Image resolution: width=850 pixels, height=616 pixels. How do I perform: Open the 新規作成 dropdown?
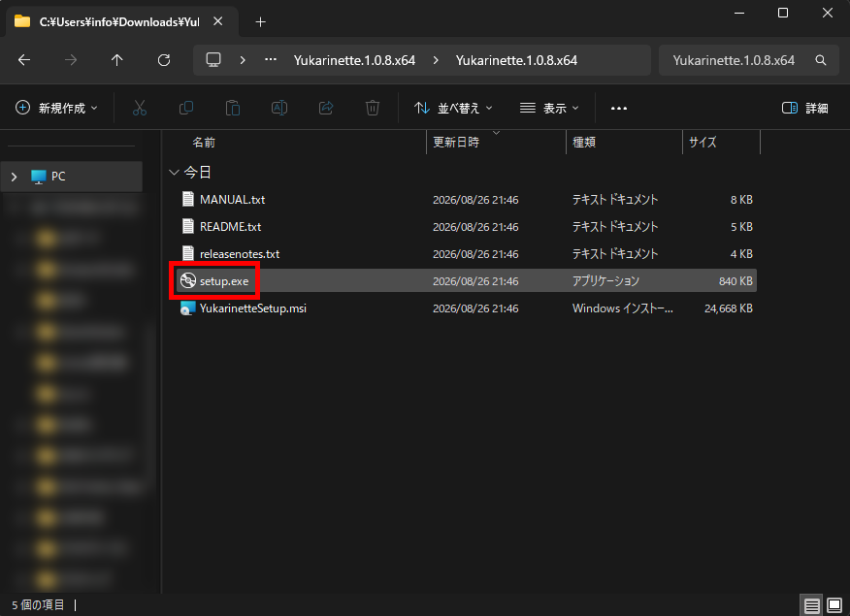[56, 108]
